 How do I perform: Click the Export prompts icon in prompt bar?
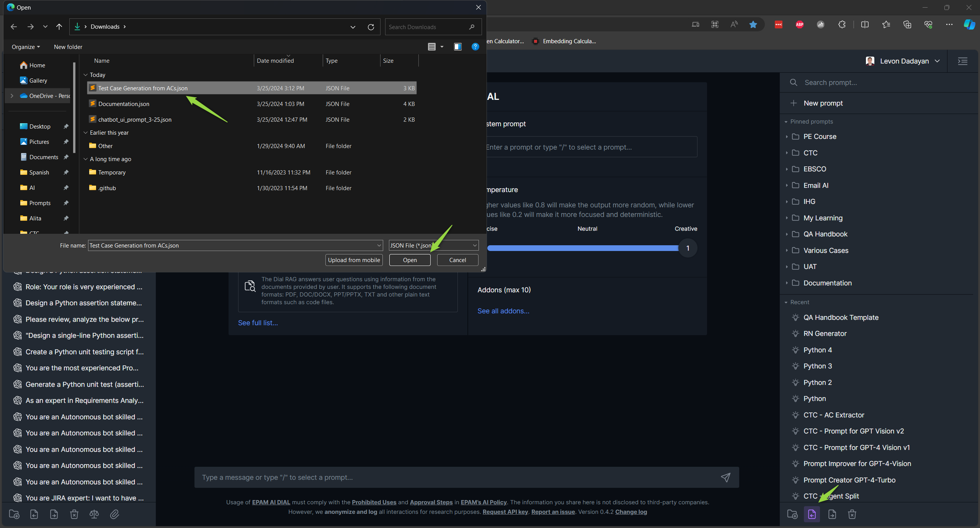click(832, 514)
